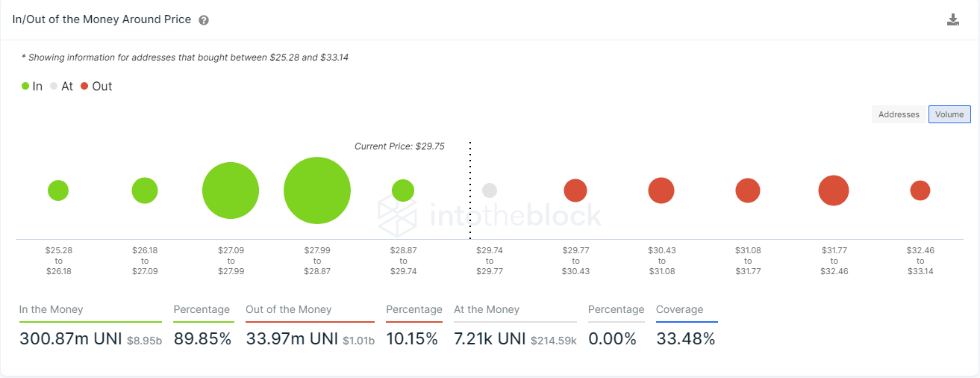Click green bubble for $28.87 to $29.74
Viewport: 980px width, 378px height.
pyautogui.click(x=403, y=190)
